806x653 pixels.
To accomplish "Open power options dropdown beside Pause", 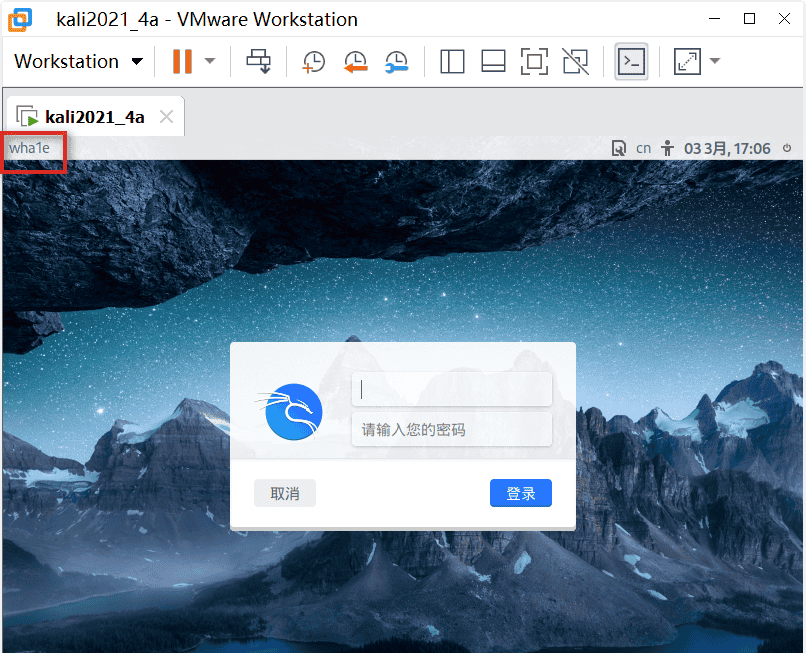I will [210, 62].
